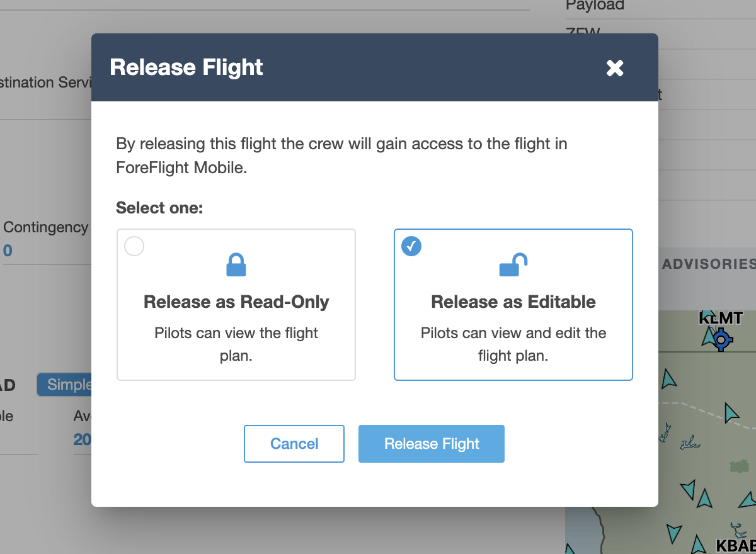Click the Payload row label
The height and width of the screenshot is (554, 756).
click(595, 6)
